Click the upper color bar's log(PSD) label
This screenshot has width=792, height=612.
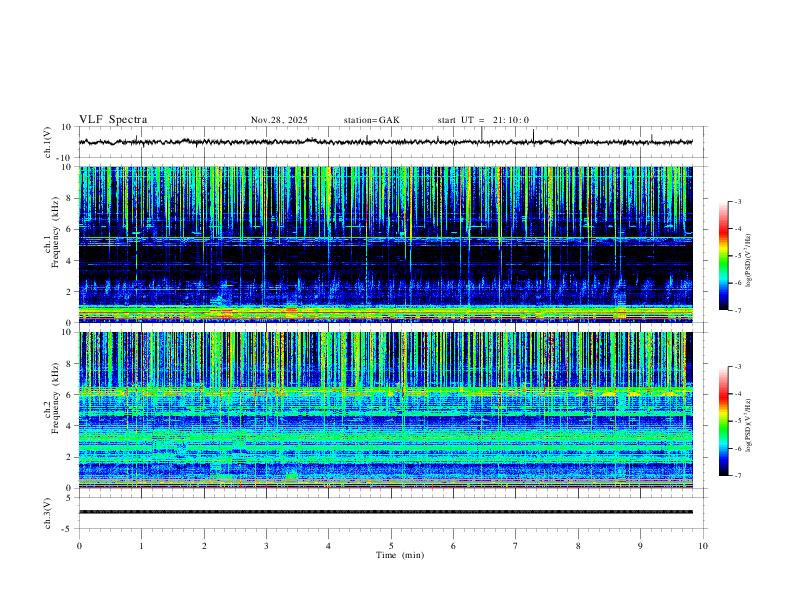(749, 261)
